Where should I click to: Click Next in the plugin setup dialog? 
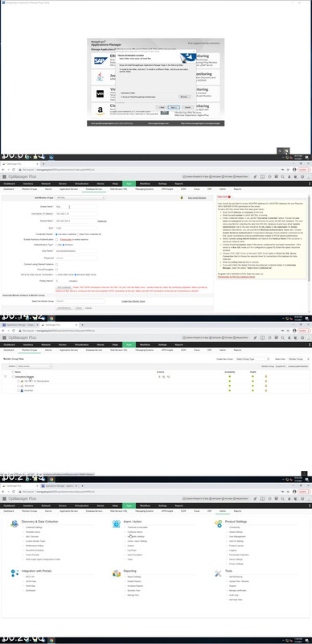pyautogui.click(x=174, y=107)
